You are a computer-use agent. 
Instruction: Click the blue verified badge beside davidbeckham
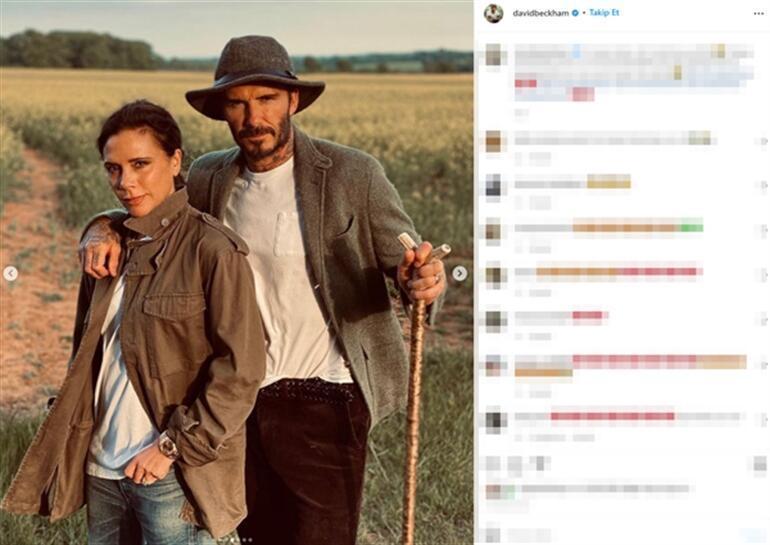coord(575,13)
